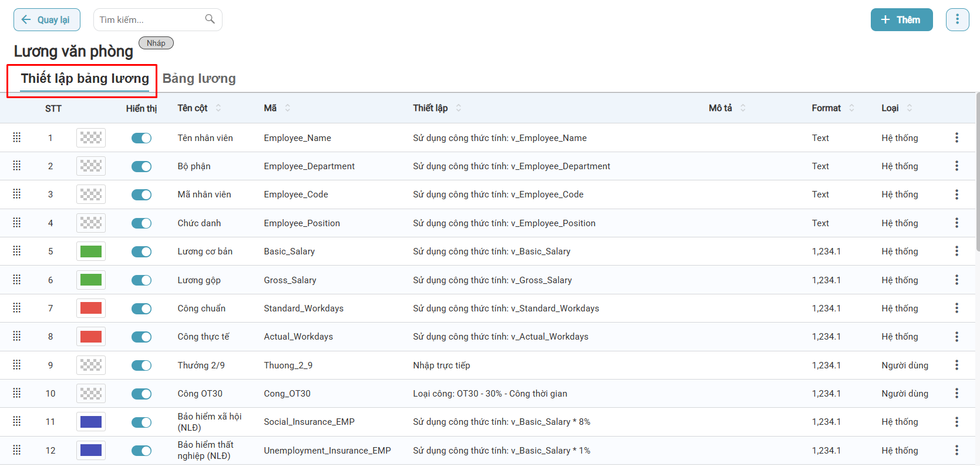Image resolution: width=980 pixels, height=473 pixels.
Task: Open row actions menu for Lương cơ bản
Action: [957, 251]
